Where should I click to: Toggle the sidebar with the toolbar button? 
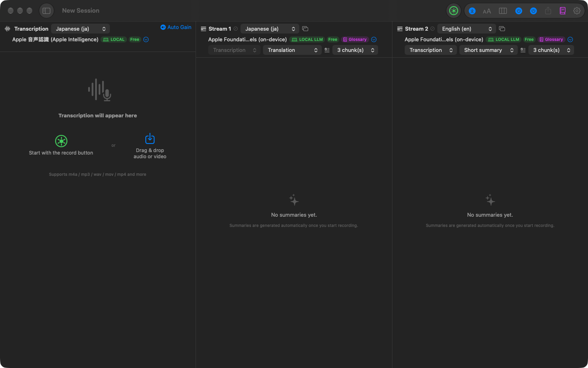[x=47, y=11]
